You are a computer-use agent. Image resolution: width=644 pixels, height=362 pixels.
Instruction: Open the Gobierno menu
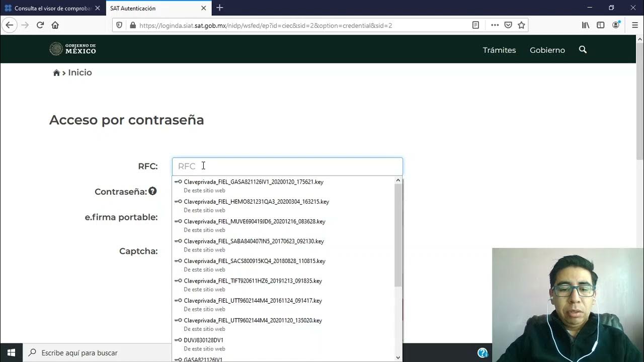pos(547,50)
